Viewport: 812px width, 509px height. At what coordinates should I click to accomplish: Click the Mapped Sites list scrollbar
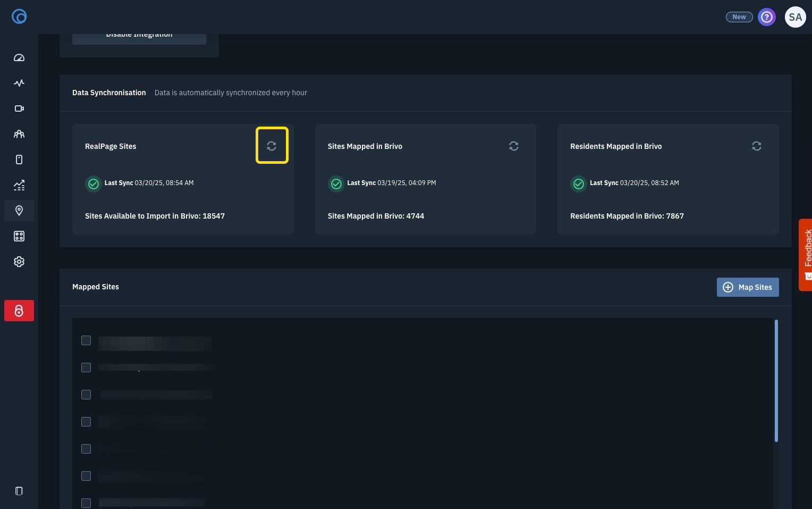[x=776, y=381]
